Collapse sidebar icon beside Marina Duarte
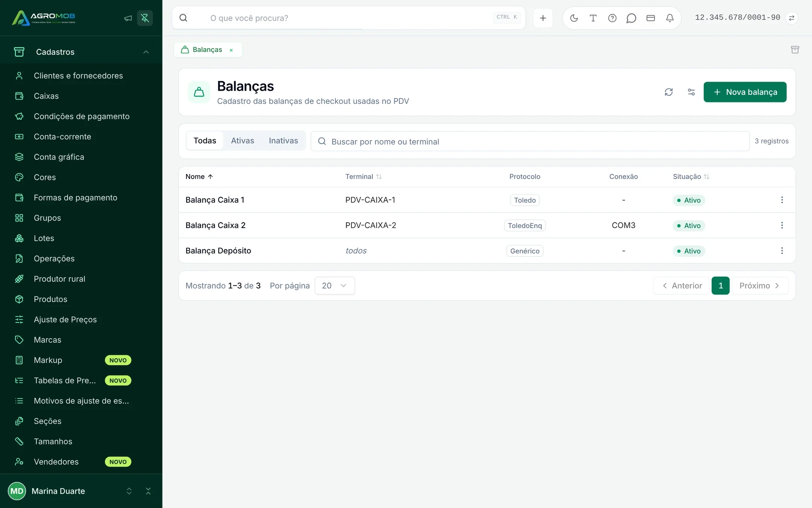 [148, 491]
